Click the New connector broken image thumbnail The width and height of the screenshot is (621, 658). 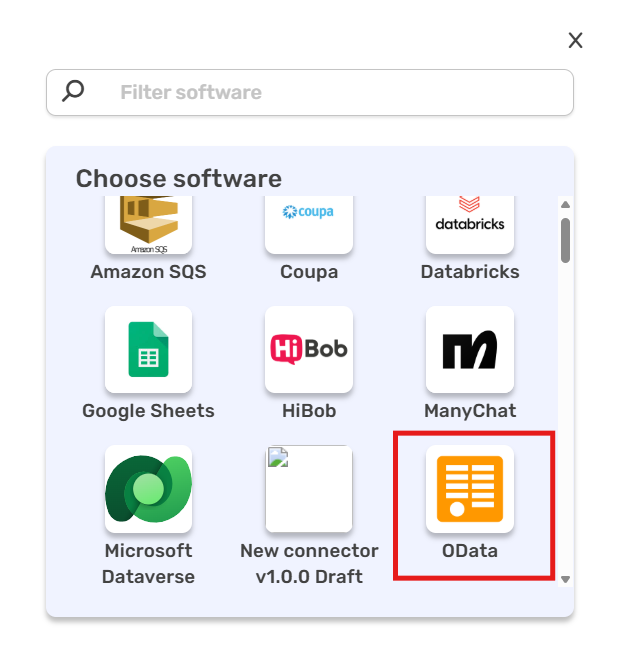tap(308, 489)
